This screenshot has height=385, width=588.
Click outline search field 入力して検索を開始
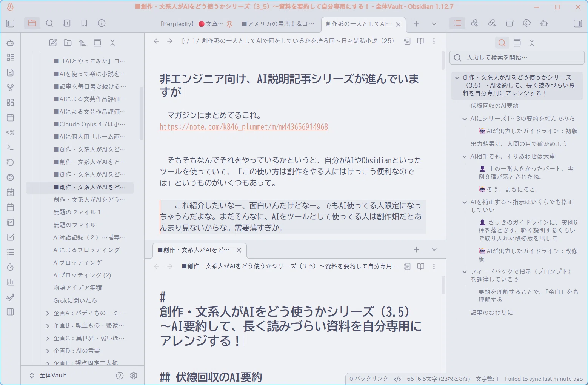517,58
